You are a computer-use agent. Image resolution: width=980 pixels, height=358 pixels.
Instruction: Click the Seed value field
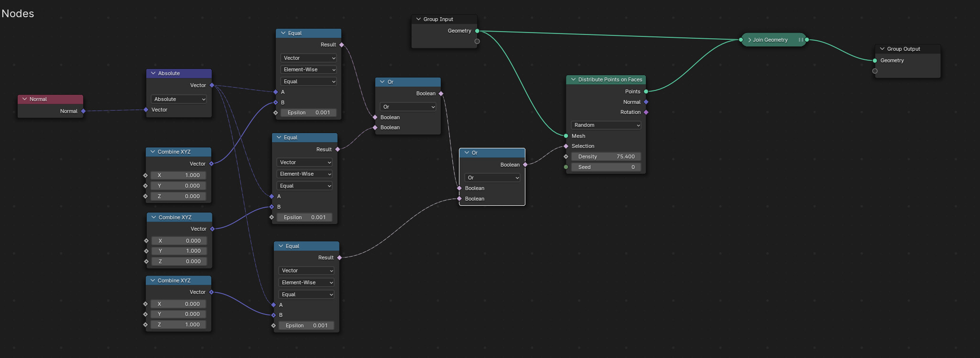[606, 167]
